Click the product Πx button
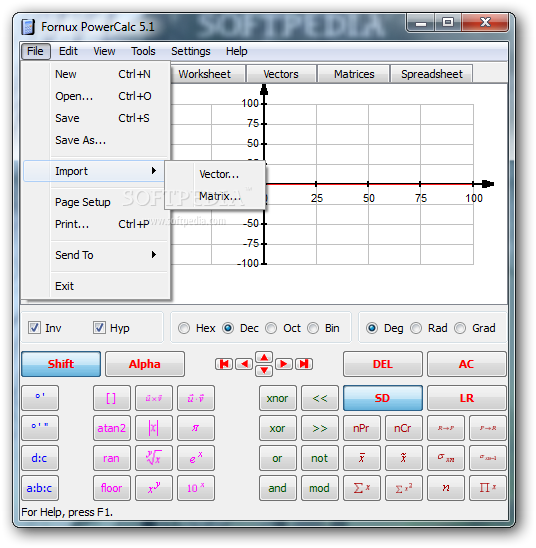The width and height of the screenshot is (536, 548). [488, 488]
